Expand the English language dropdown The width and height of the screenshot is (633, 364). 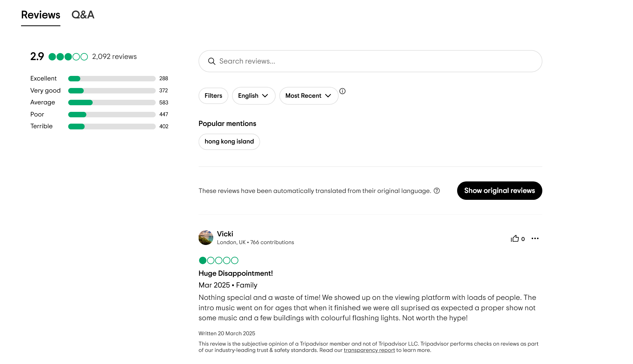254,96
